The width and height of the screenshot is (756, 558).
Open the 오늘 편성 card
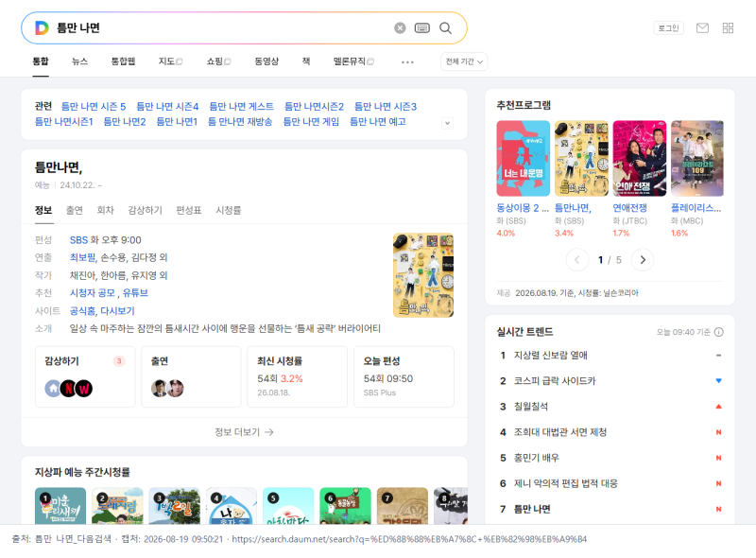[x=404, y=376]
